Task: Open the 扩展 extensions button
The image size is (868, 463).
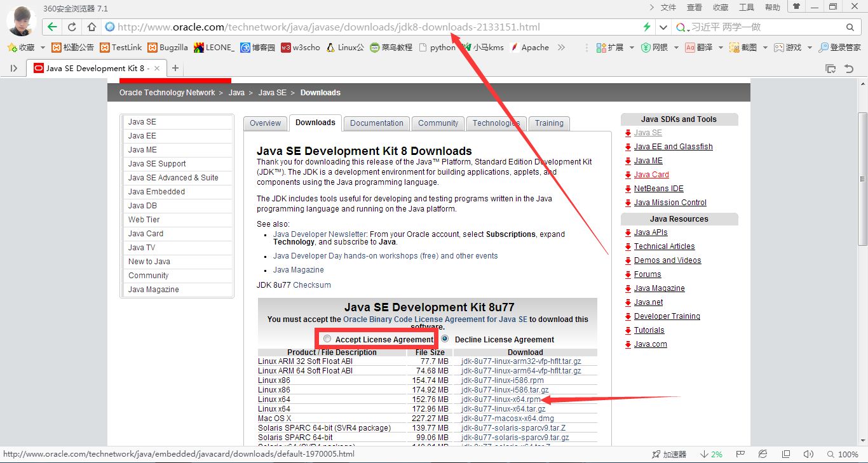Action: click(610, 48)
